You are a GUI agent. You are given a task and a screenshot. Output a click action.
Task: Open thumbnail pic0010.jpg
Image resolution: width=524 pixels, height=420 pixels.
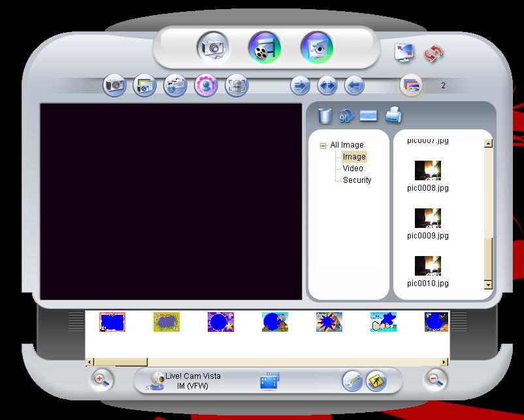pos(428,266)
